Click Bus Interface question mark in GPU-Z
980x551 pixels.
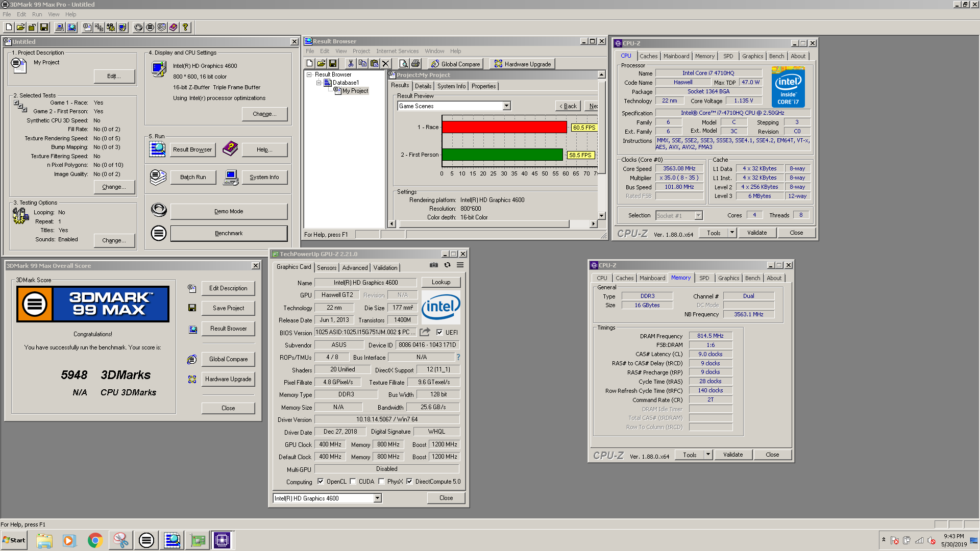(458, 357)
